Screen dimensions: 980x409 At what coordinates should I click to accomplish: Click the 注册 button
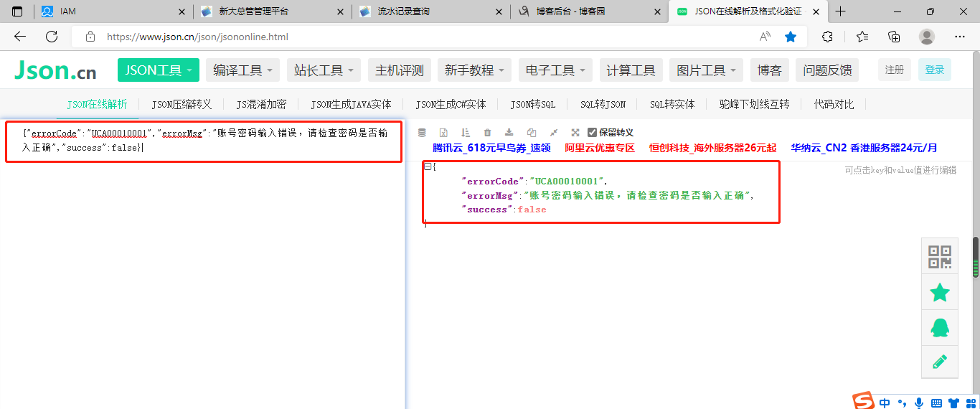[x=895, y=70]
